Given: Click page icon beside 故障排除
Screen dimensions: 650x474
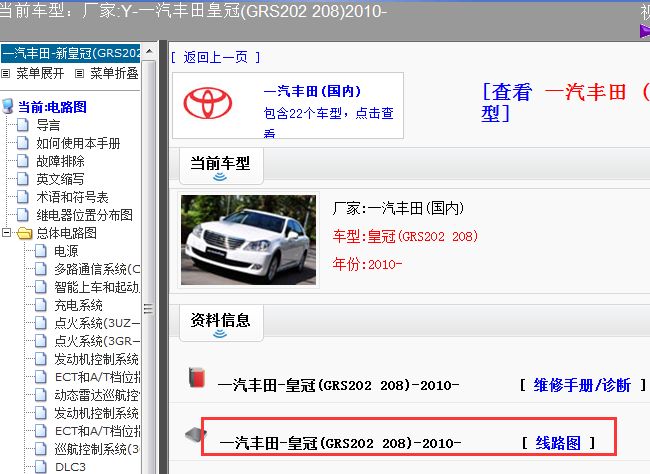Looking at the screenshot, I should [x=23, y=160].
